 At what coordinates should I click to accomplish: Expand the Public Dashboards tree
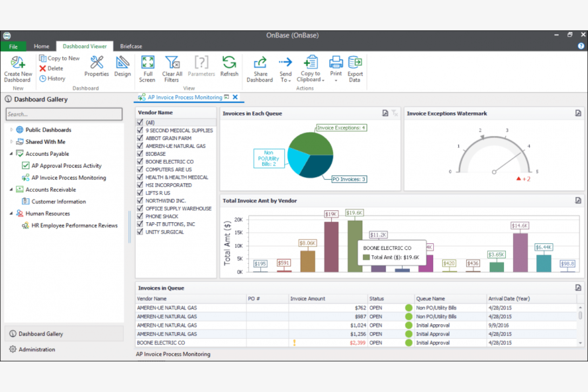click(x=11, y=130)
